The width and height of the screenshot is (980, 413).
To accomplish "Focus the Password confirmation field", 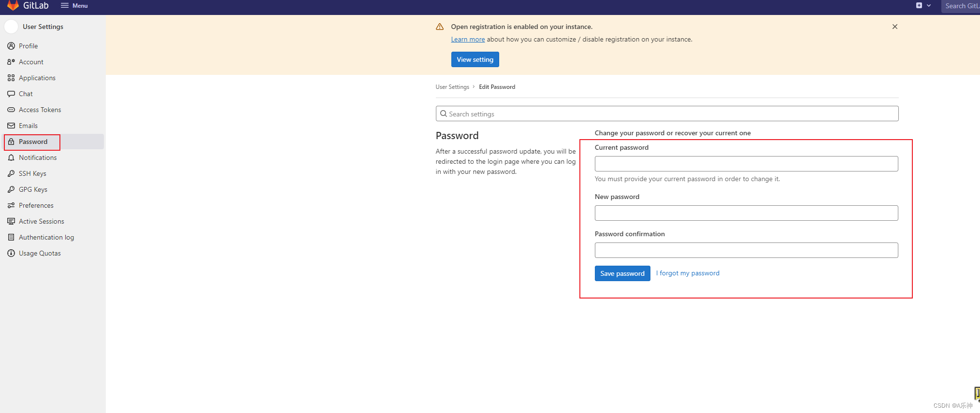I will pos(746,250).
